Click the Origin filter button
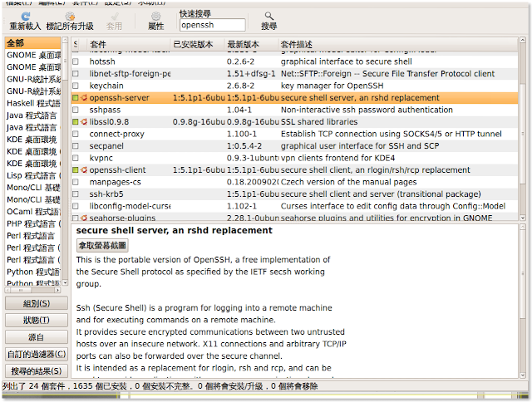The height and width of the screenshot is (402, 532). (37, 337)
